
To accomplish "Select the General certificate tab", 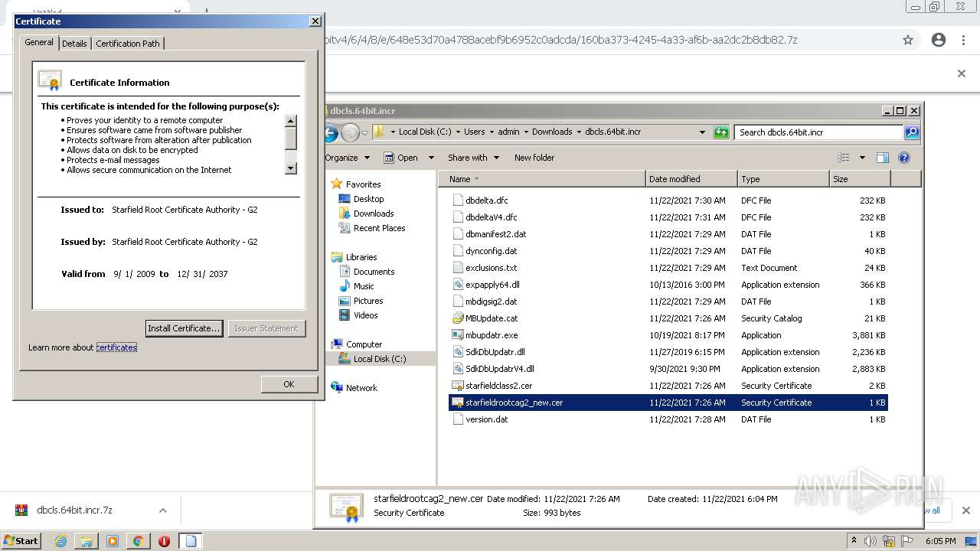I will pyautogui.click(x=39, y=42).
